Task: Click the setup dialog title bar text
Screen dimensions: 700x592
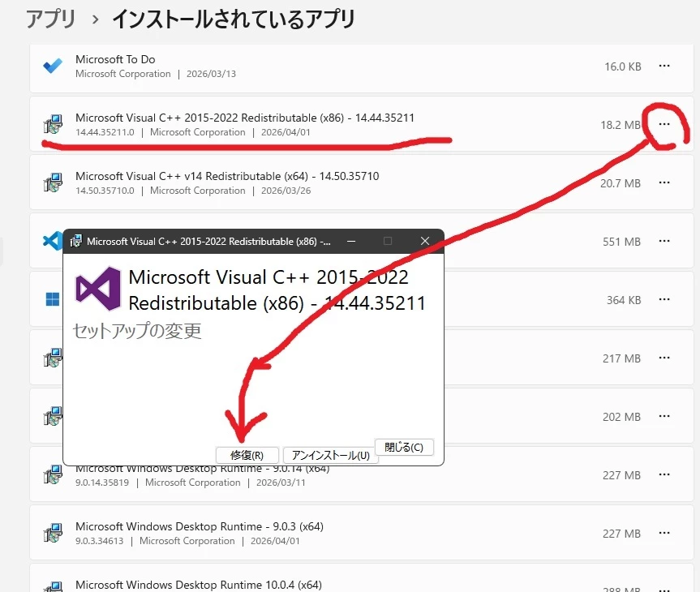Action: pos(208,242)
